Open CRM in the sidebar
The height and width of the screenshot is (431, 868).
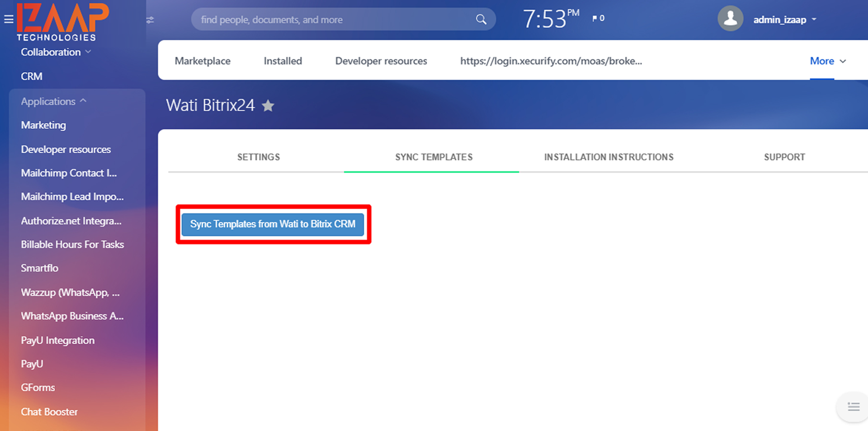click(x=32, y=76)
